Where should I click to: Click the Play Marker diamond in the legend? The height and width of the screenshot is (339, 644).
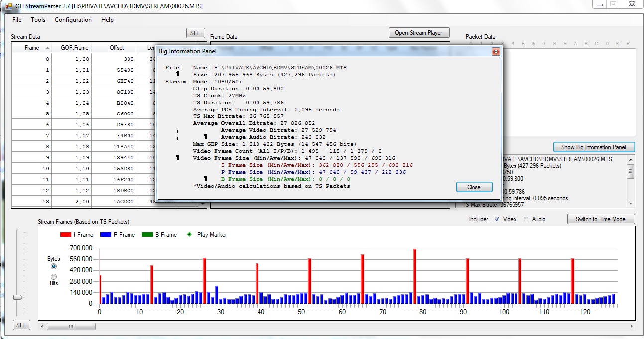point(189,235)
